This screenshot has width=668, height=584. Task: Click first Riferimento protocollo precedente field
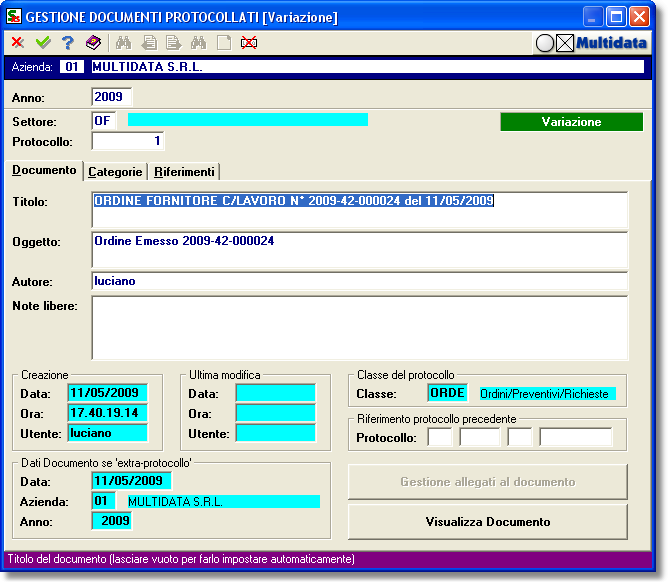[x=440, y=437]
